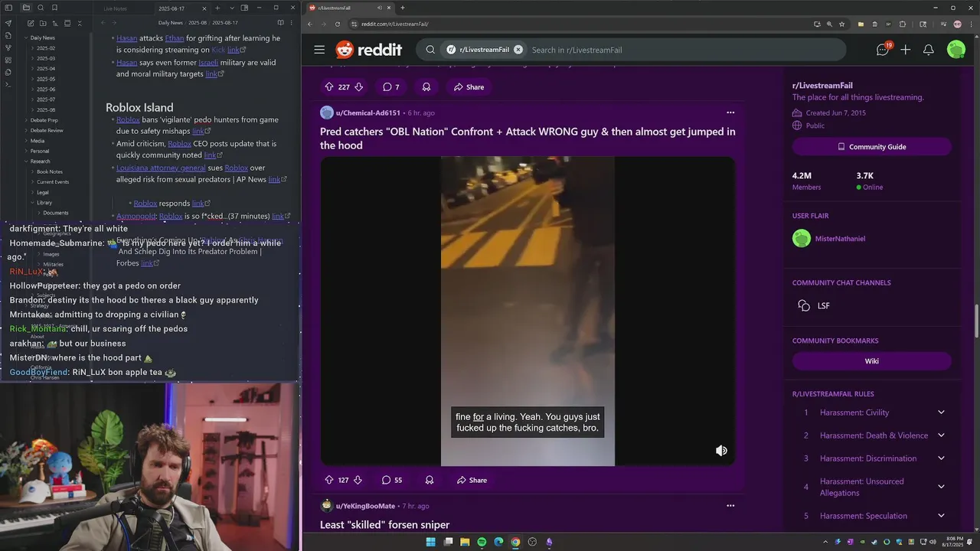Change sort order in Obsidian explorer
The image size is (980, 551).
pyautogui.click(x=54, y=24)
